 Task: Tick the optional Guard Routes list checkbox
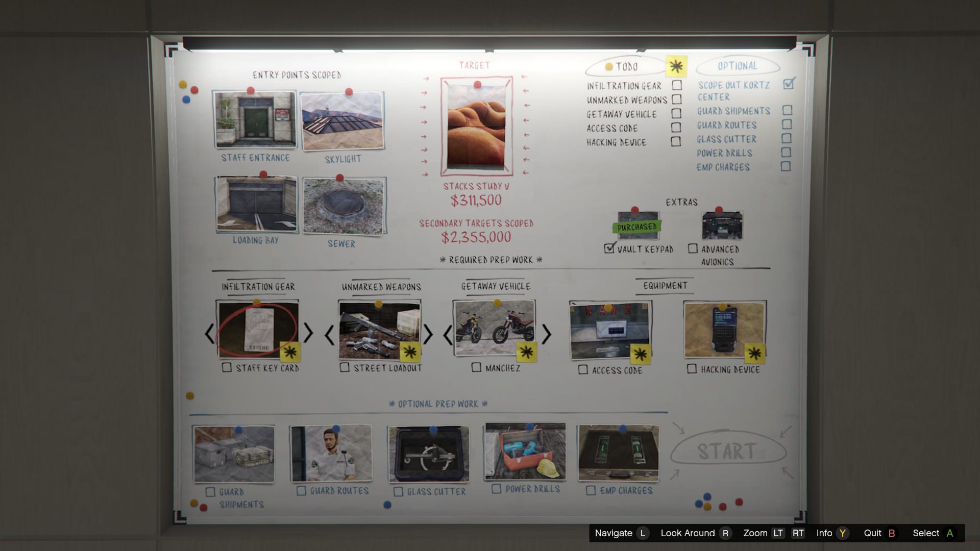(x=787, y=124)
